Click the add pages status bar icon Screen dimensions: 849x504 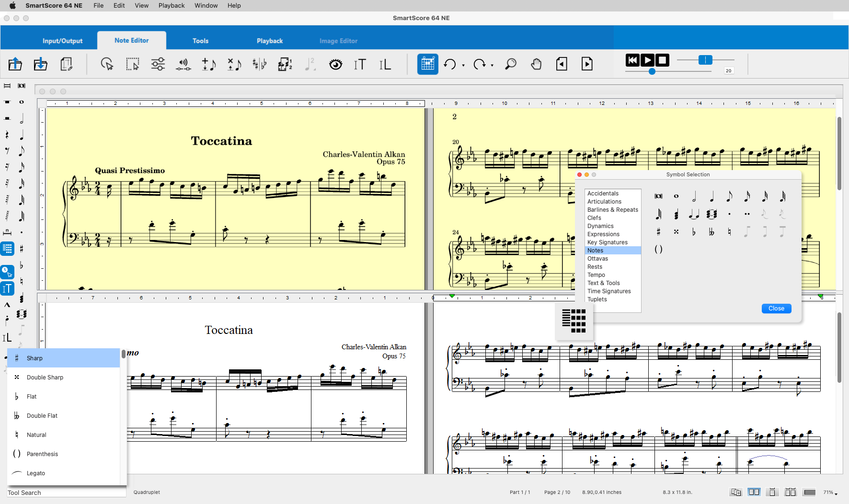736,492
